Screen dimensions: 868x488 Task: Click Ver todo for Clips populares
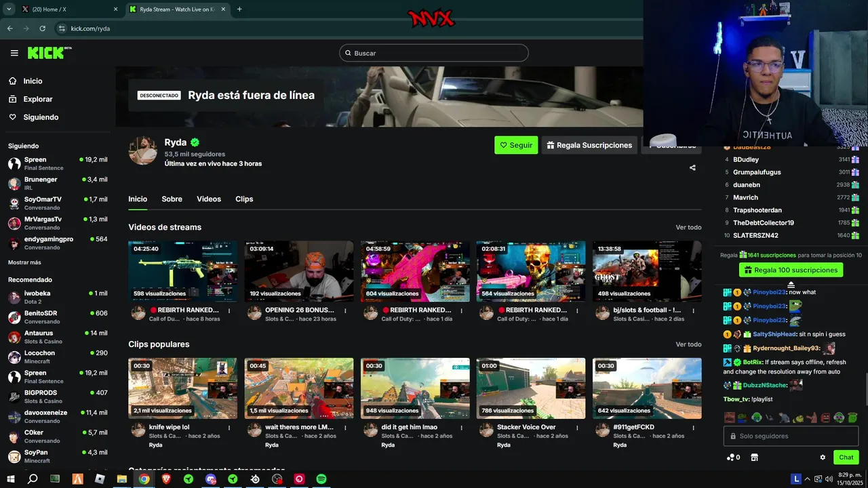pyautogui.click(x=688, y=344)
